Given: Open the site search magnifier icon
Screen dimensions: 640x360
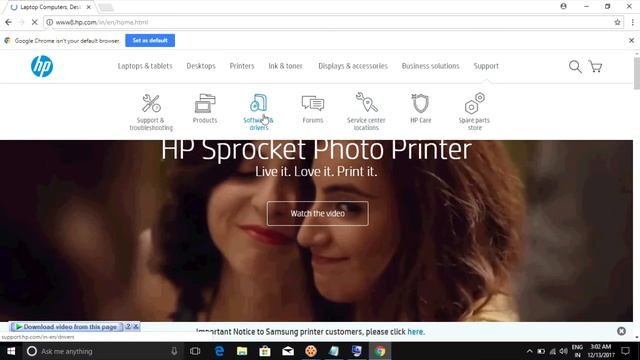Looking at the screenshot, I should pos(575,67).
